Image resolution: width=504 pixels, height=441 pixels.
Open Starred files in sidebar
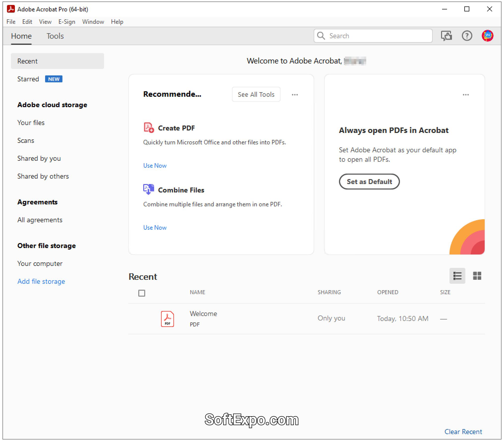coord(28,79)
